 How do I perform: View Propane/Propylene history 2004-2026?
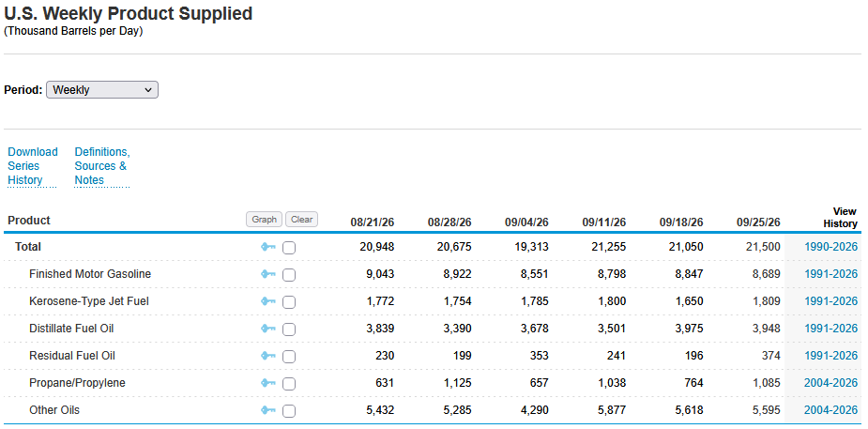[830, 382]
